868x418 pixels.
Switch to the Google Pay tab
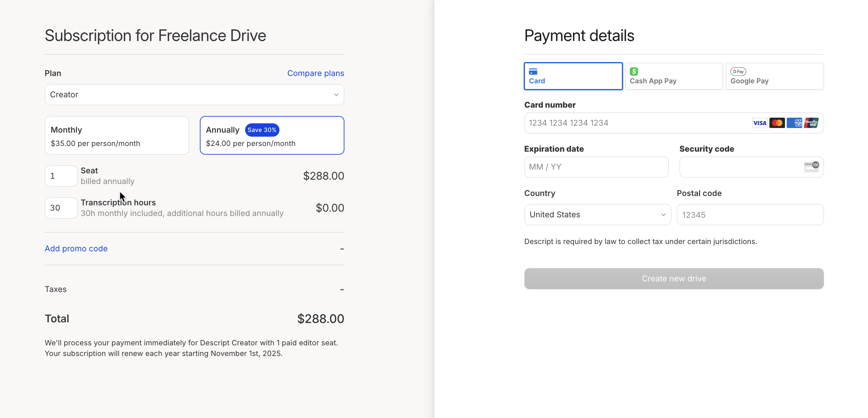[x=775, y=76]
